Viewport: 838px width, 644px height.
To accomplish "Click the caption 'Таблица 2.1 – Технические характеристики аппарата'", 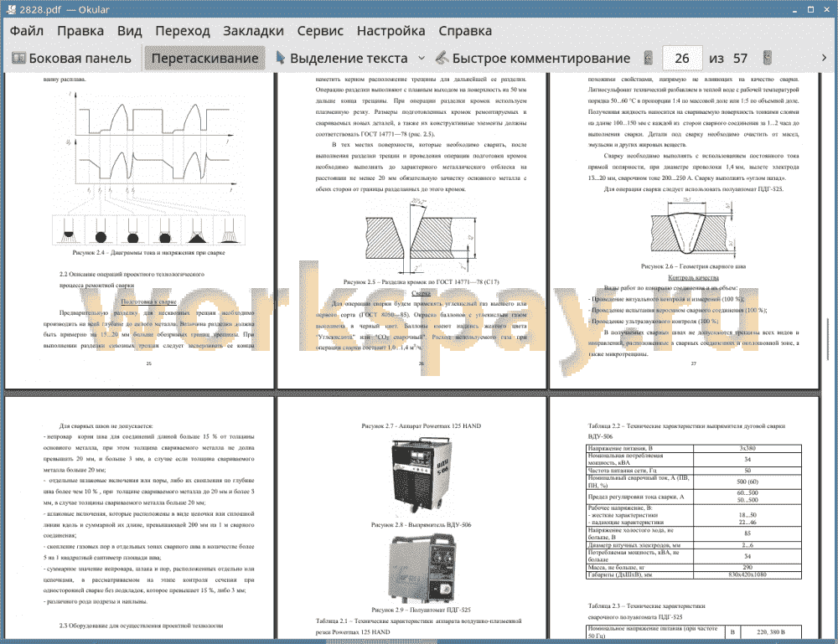I will [418, 621].
